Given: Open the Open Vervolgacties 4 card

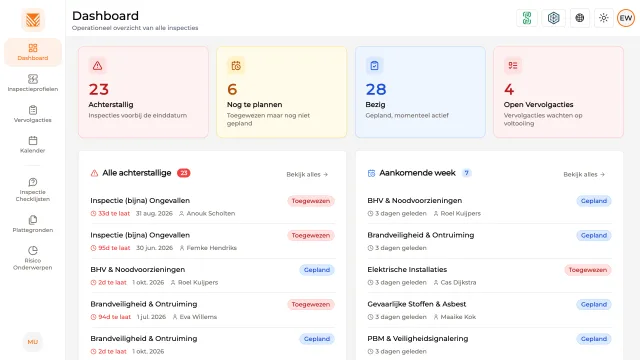Looking at the screenshot, I should [x=558, y=92].
